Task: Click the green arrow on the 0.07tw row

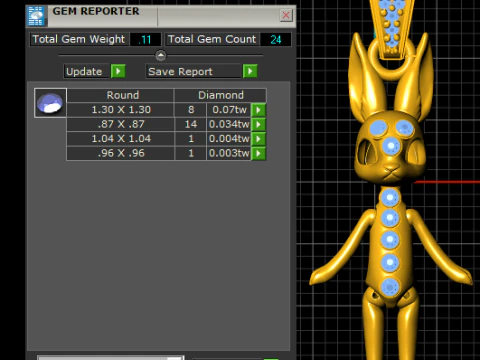Action: (x=258, y=110)
